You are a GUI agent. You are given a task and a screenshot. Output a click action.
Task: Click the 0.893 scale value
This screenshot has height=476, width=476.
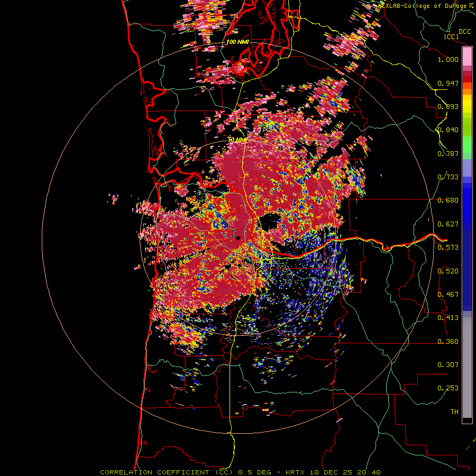448,106
